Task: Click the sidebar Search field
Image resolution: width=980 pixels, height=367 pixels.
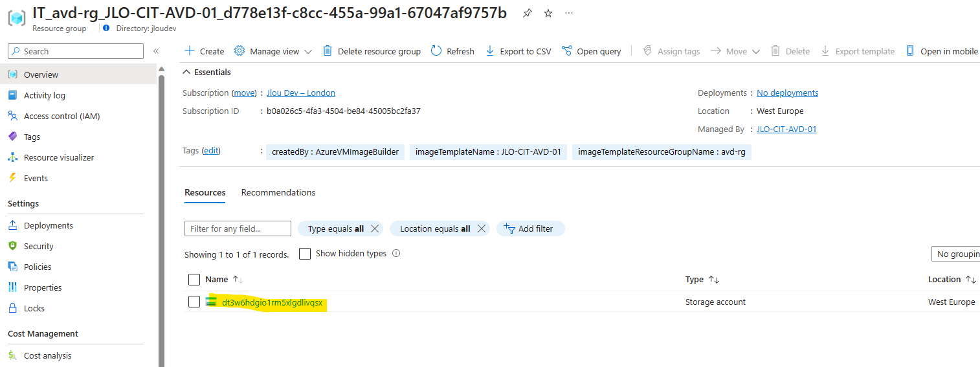Action: [x=76, y=51]
